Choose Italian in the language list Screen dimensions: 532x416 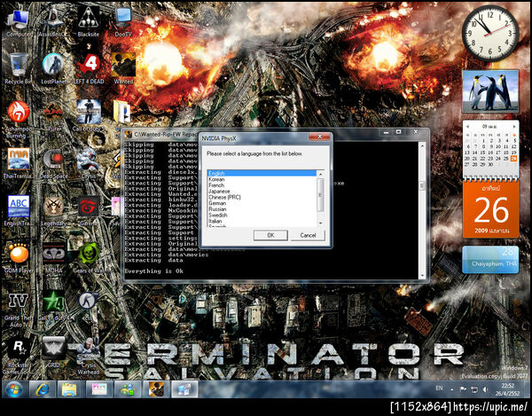coord(262,221)
